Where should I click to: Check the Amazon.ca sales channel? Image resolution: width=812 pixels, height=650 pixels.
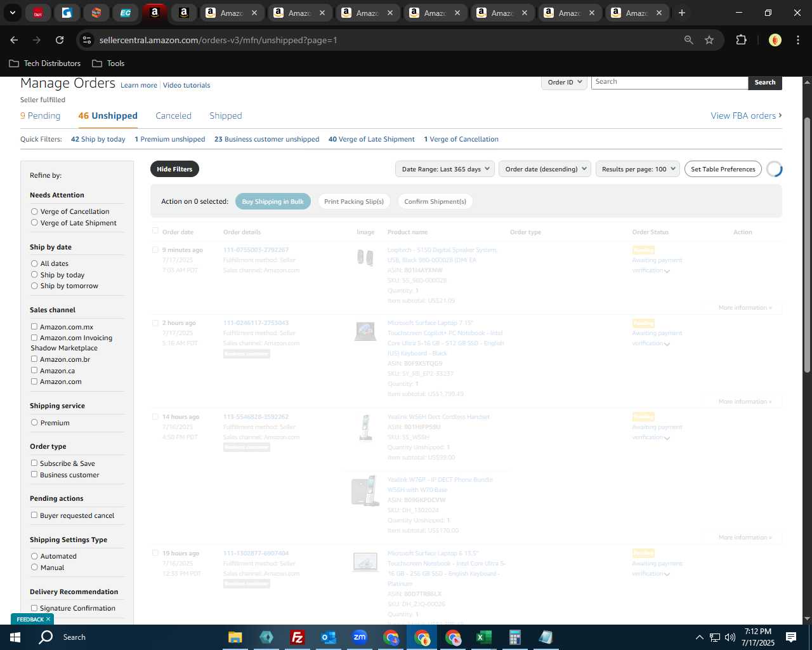coord(34,370)
